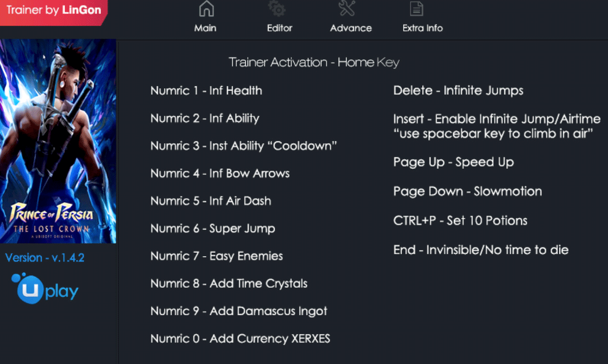The height and width of the screenshot is (364, 608).
Task: Toggle Numric 7 Easy Enemies cheat
Action: click(217, 256)
